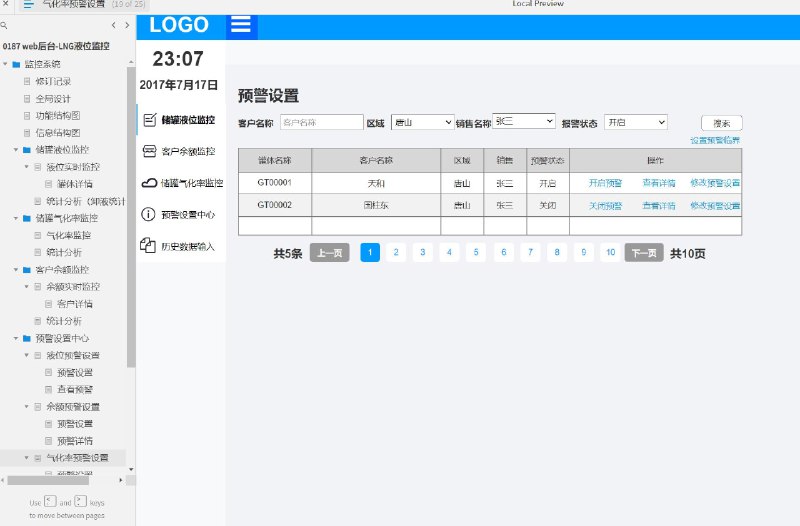Collapse the 监控系统 root folder
The height and width of the screenshot is (526, 800).
[x=6, y=64]
